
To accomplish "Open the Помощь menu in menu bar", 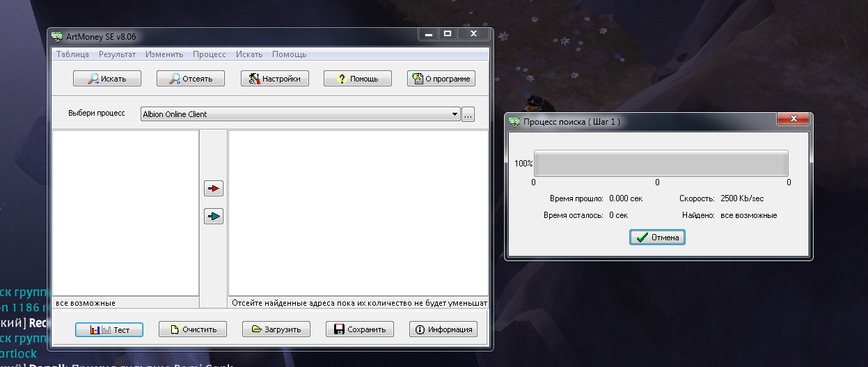I will (x=289, y=54).
